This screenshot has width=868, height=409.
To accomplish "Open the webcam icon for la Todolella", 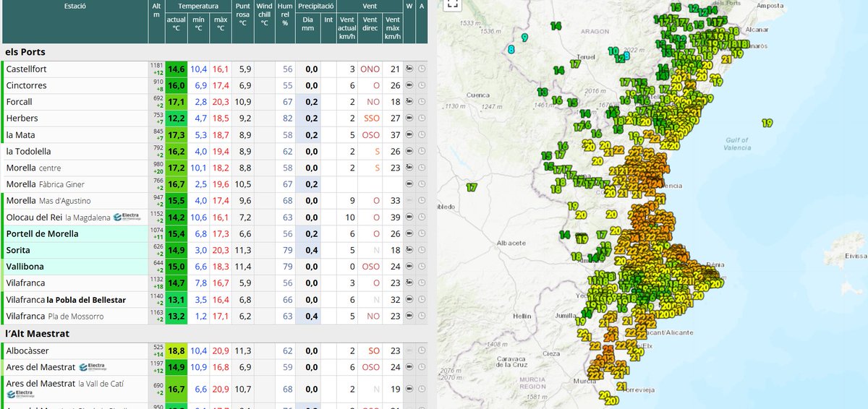I will click(x=409, y=152).
